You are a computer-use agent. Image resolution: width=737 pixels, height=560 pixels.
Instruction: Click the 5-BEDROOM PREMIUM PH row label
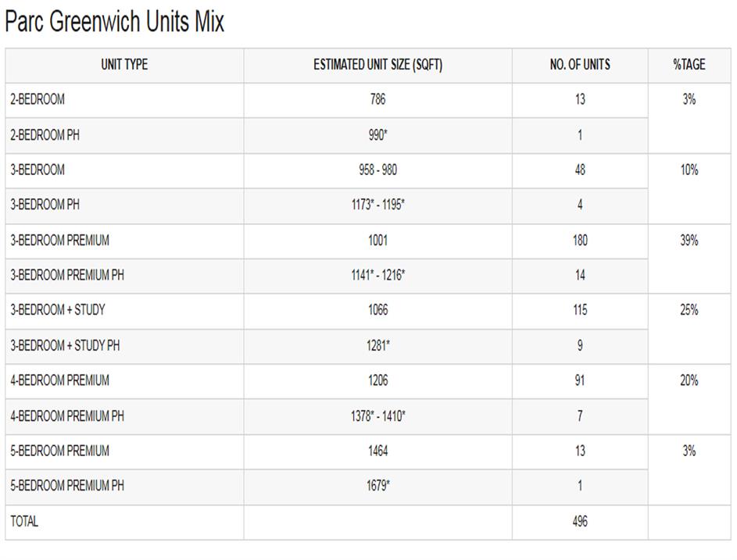67,486
